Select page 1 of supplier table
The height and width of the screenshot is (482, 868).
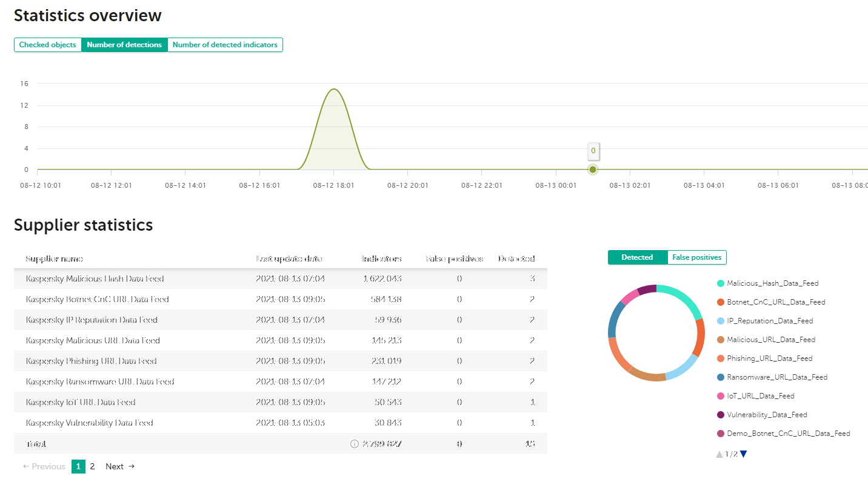tap(78, 466)
